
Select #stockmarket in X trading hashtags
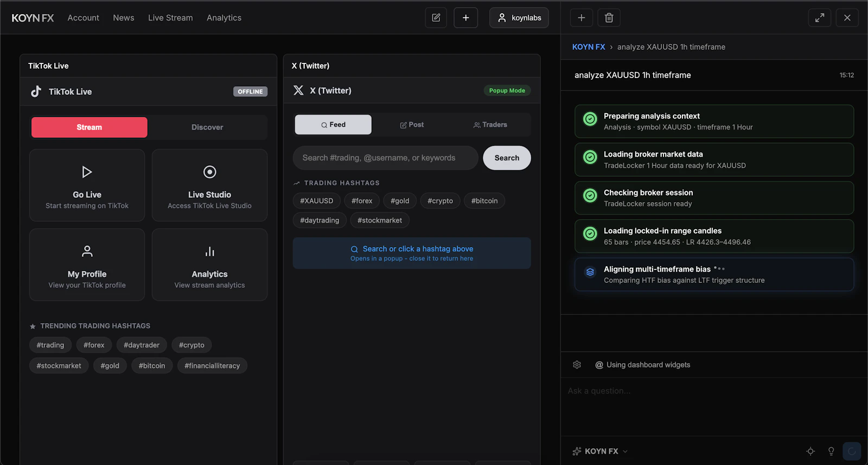click(380, 221)
